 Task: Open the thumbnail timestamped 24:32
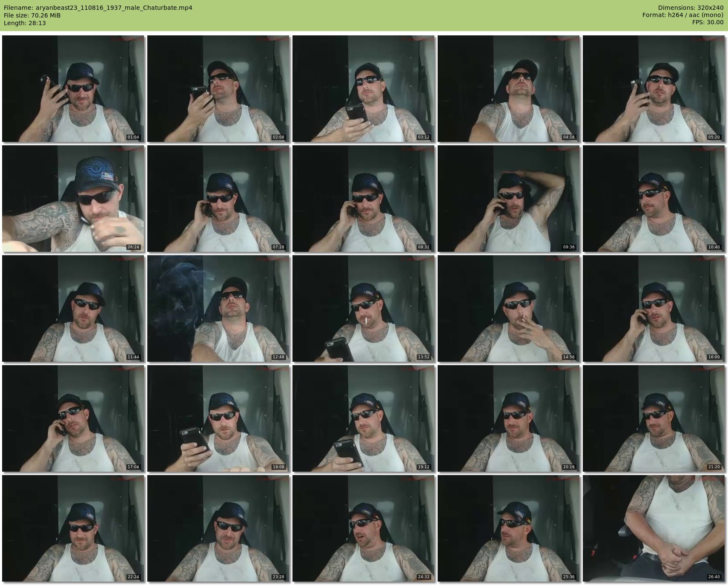[364, 528]
